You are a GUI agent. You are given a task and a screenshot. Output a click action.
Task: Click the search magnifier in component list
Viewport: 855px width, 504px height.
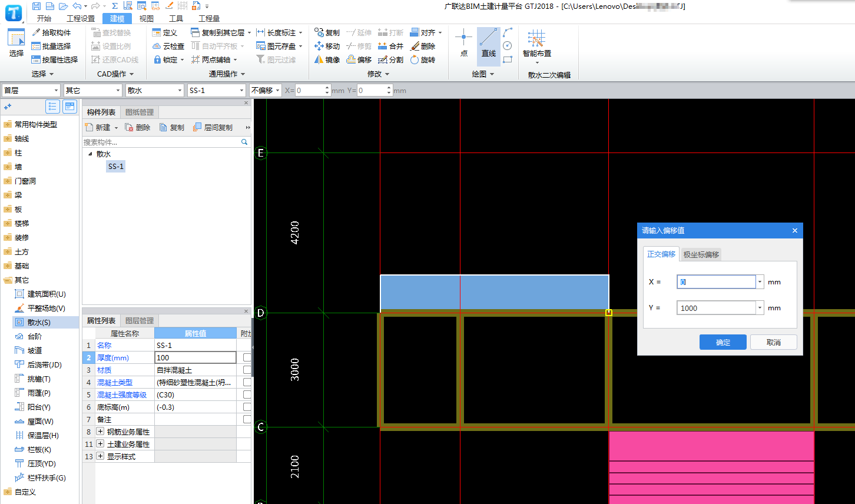click(244, 142)
